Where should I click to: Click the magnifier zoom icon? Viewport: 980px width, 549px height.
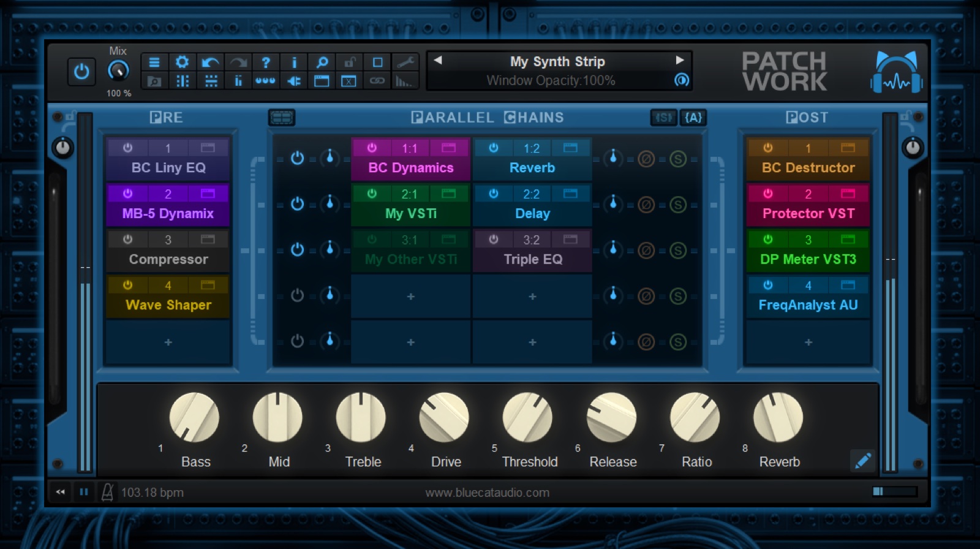click(322, 62)
